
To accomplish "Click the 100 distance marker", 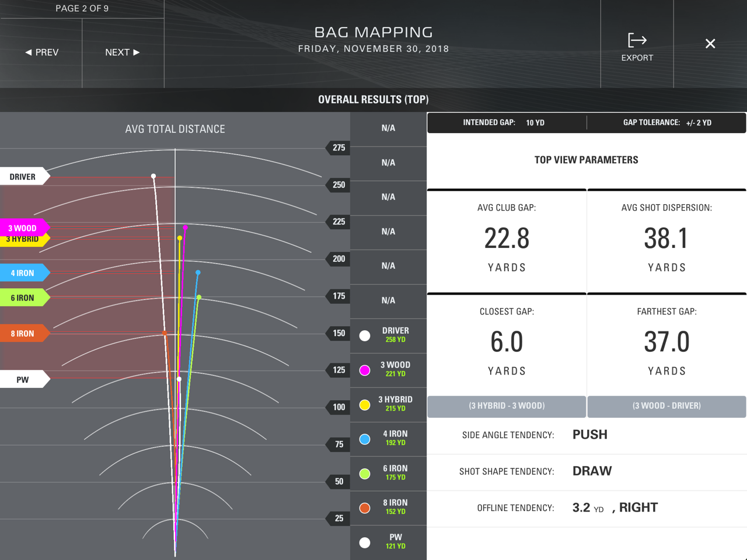I will tap(338, 407).
